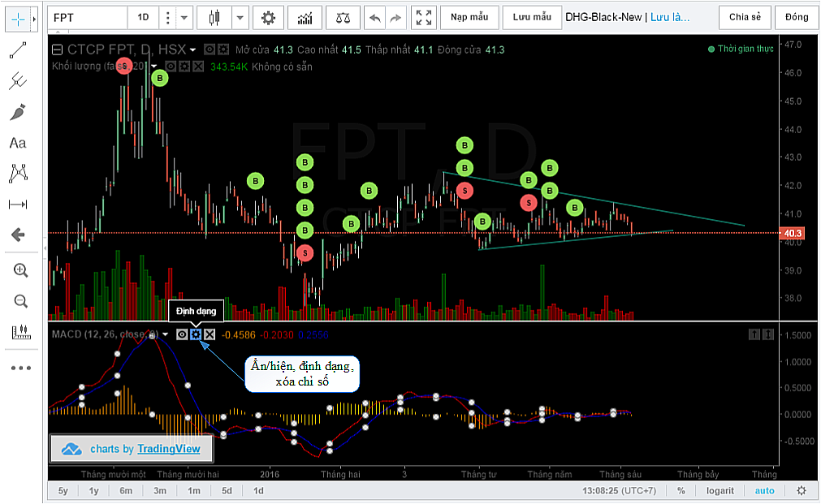Select the 1y time range
The width and height of the screenshot is (821, 504).
click(93, 490)
